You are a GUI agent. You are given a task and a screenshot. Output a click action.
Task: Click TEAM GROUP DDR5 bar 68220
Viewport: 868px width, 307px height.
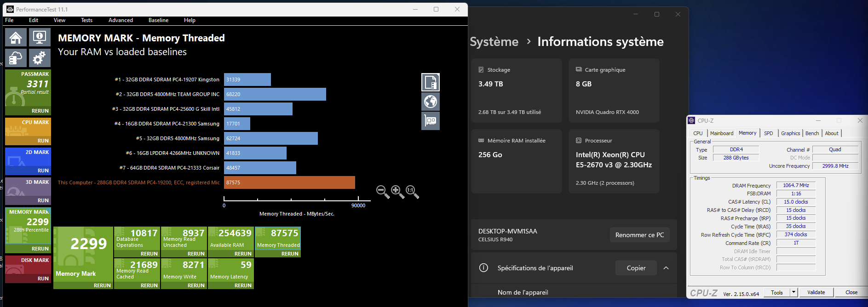pyautogui.click(x=275, y=94)
